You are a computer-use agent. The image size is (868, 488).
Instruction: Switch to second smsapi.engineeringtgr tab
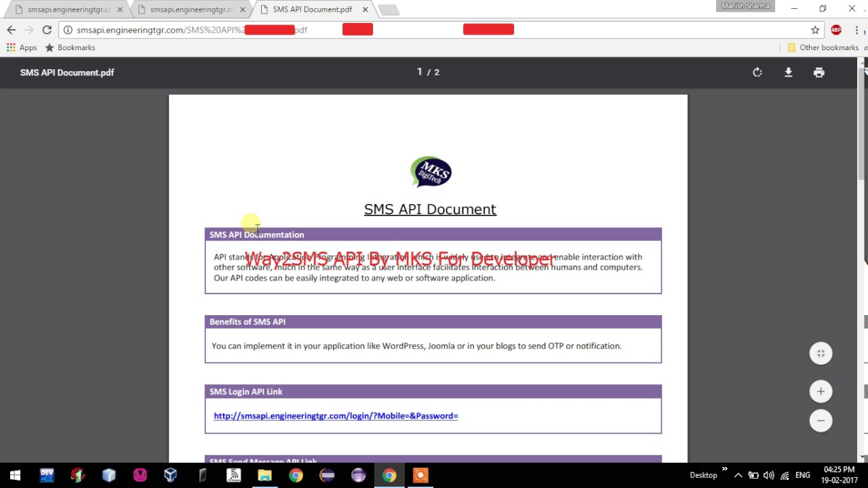(192, 9)
